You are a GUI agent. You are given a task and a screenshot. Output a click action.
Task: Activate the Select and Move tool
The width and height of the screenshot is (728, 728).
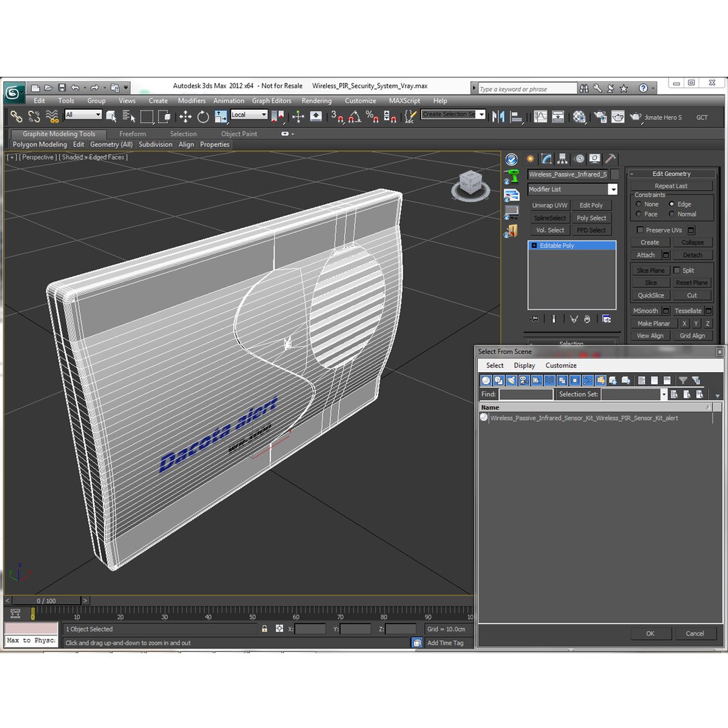click(185, 117)
